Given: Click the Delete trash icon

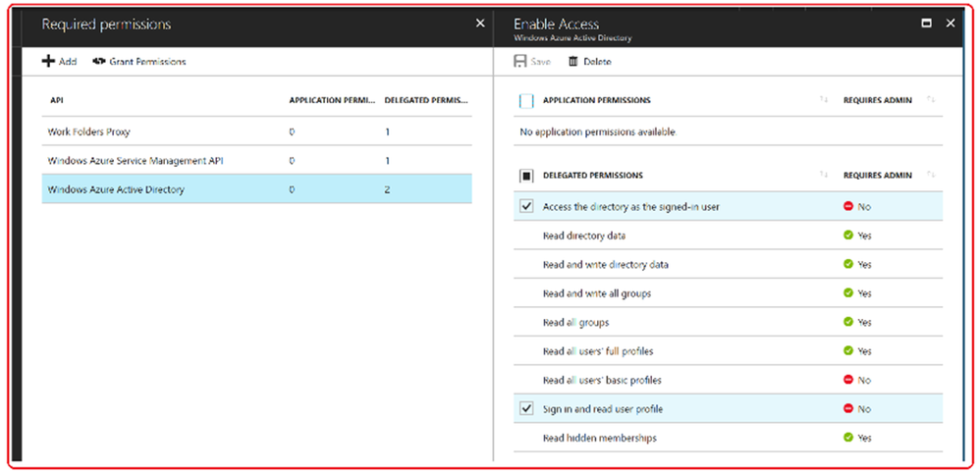Looking at the screenshot, I should [573, 61].
